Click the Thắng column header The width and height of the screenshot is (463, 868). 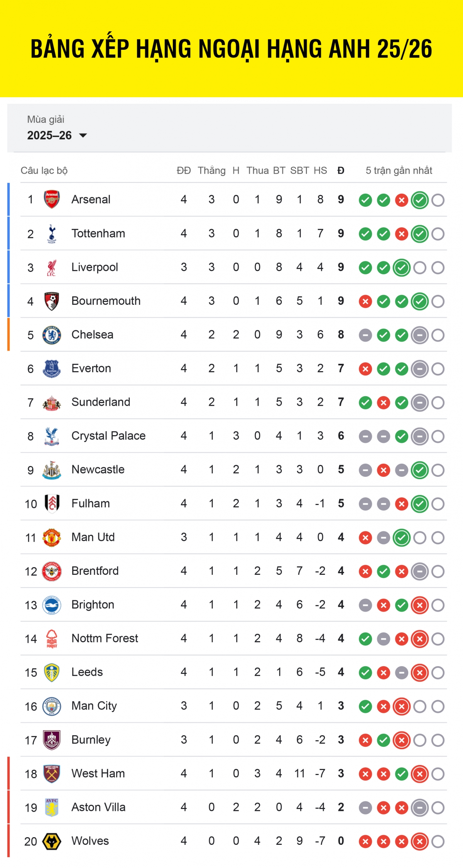tap(211, 171)
